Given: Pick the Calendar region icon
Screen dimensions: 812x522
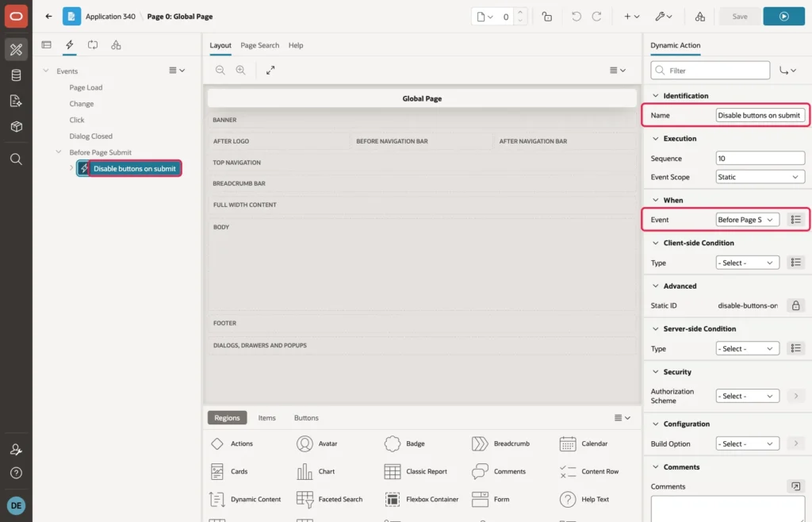Looking at the screenshot, I should 568,443.
